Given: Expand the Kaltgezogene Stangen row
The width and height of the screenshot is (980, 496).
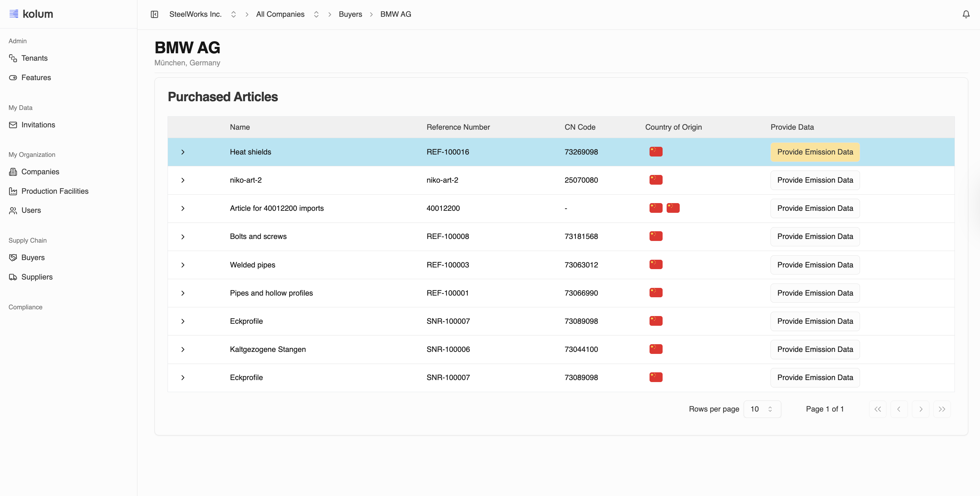Looking at the screenshot, I should pyautogui.click(x=183, y=349).
